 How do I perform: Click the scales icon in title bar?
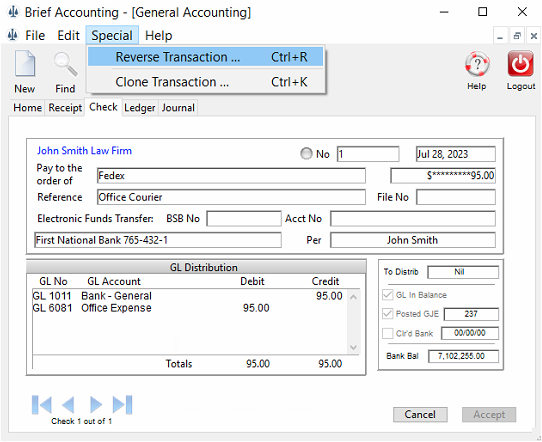pos(13,12)
